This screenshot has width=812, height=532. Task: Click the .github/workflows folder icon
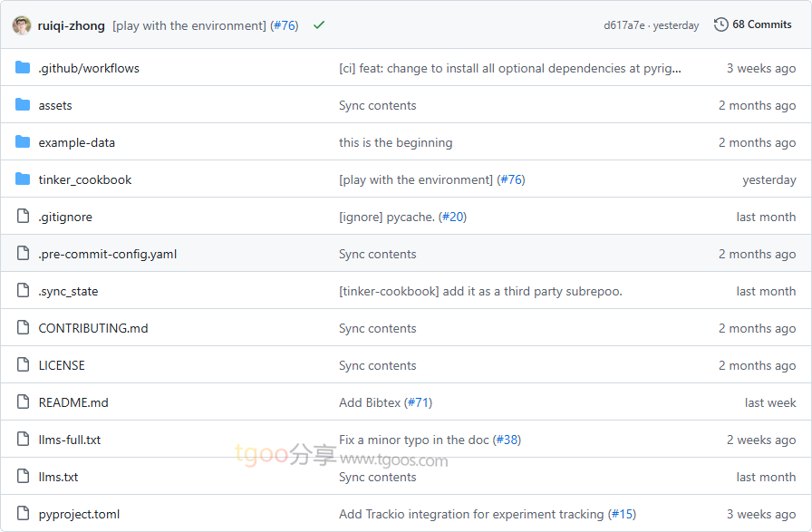coord(23,68)
